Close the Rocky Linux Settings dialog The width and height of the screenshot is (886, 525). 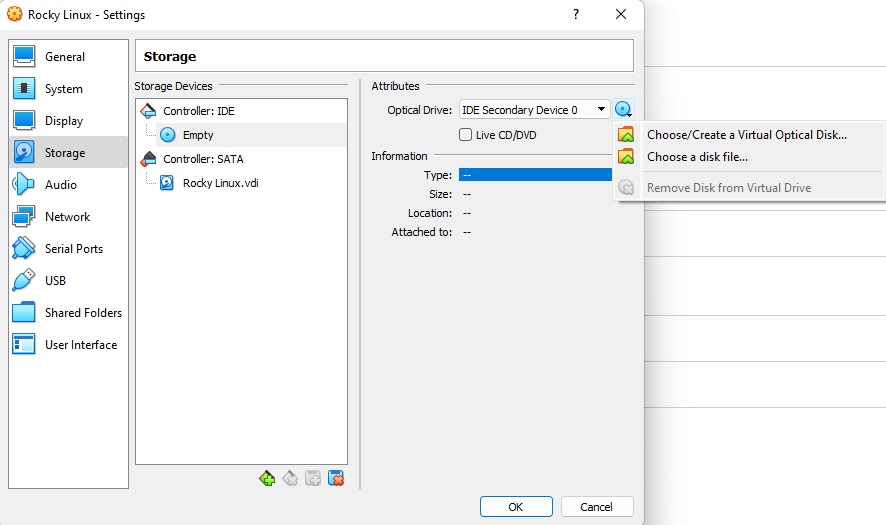point(621,14)
